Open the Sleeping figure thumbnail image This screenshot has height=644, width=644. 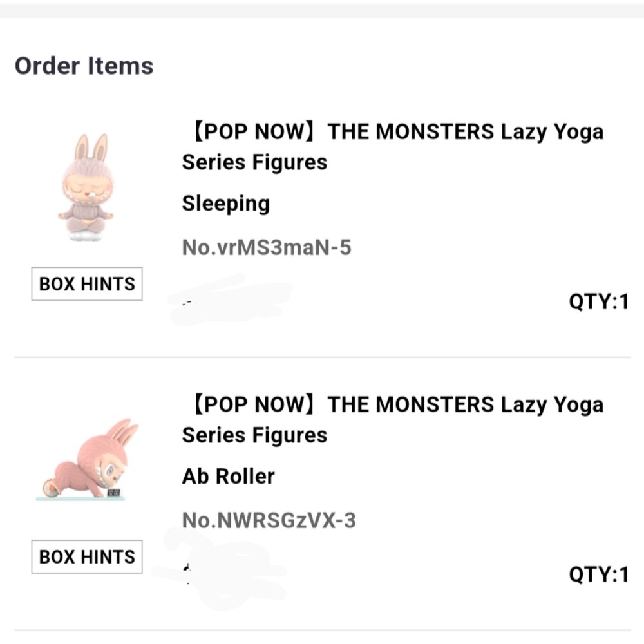tap(86, 187)
